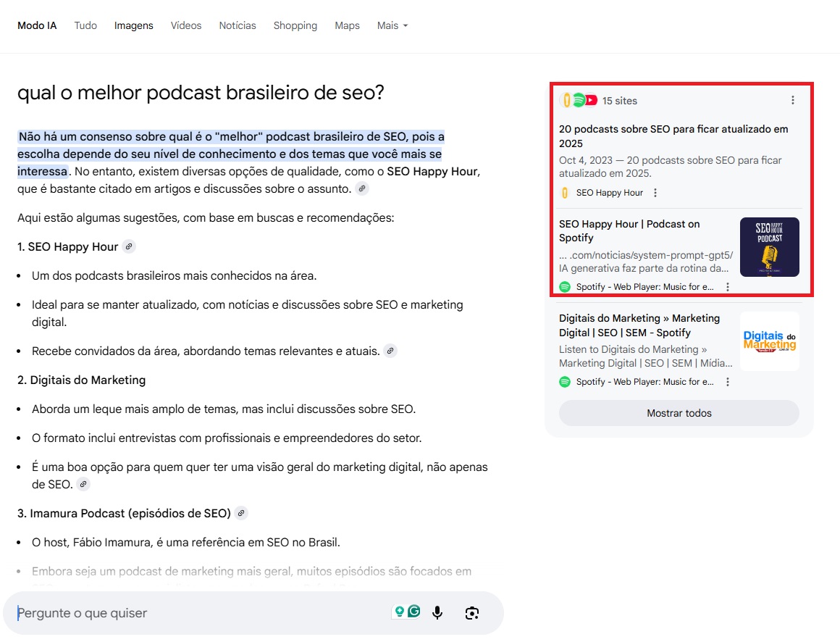Click the lightbulb suggestion icon in search box

[398, 612]
